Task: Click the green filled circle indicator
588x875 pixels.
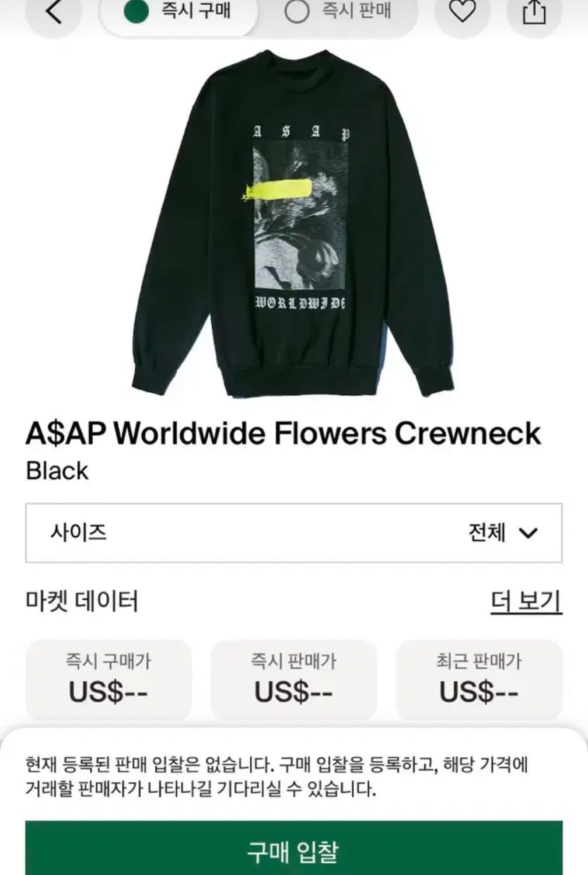Action: [135, 11]
